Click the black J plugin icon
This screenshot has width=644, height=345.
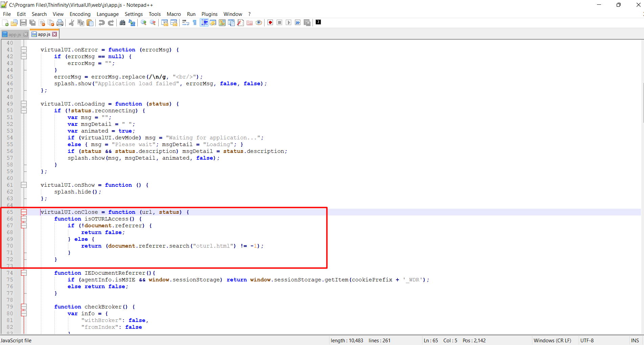click(318, 22)
